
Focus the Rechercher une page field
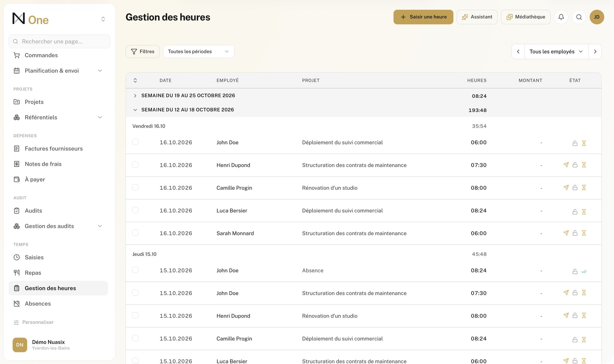(x=60, y=41)
